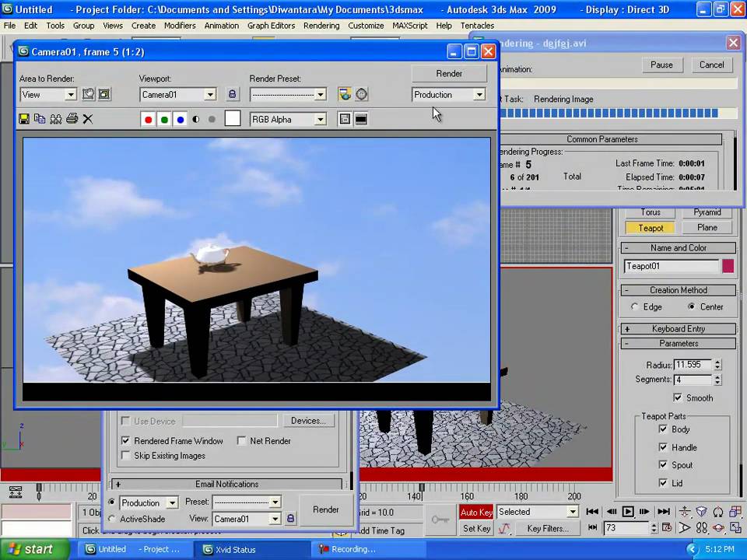
Task: Click the Edit Region hand icon
Action: pos(88,94)
